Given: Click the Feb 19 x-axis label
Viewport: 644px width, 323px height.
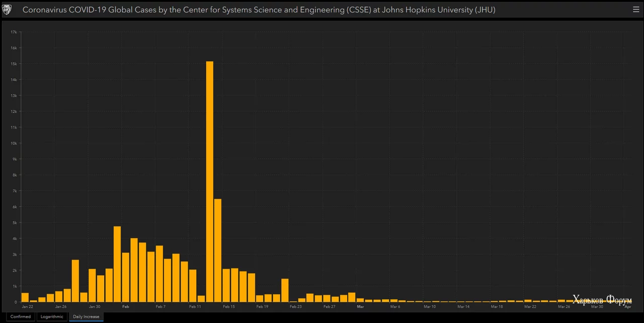Looking at the screenshot, I should tap(262, 306).
